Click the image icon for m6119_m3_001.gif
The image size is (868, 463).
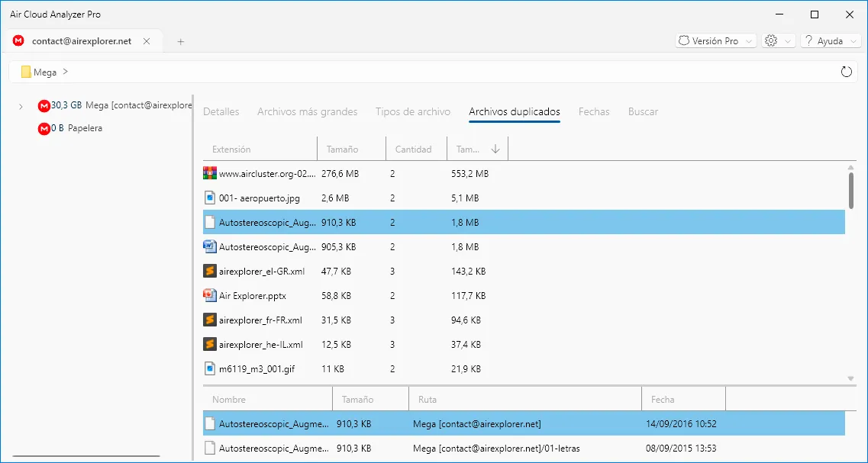click(x=209, y=368)
